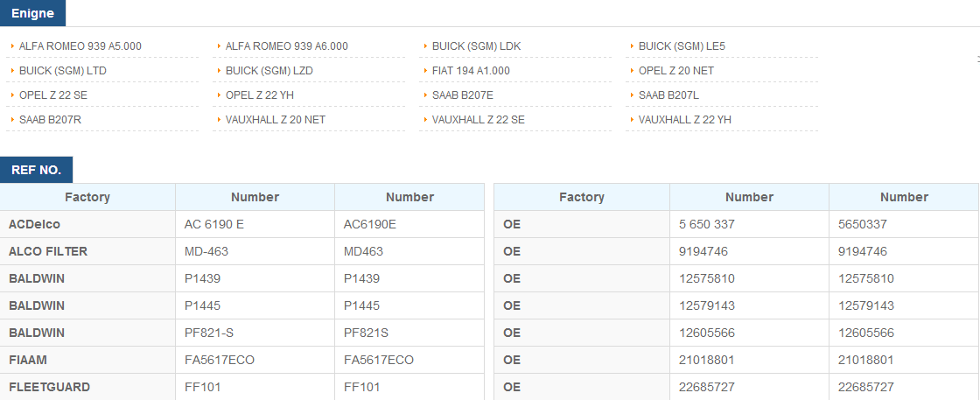Click the Factory header in OE table

(582, 197)
